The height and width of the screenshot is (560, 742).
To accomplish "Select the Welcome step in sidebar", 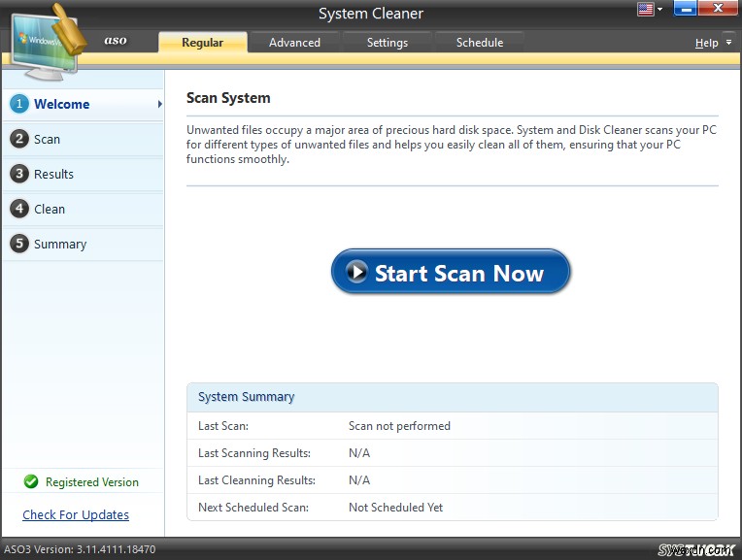I will tap(84, 104).
